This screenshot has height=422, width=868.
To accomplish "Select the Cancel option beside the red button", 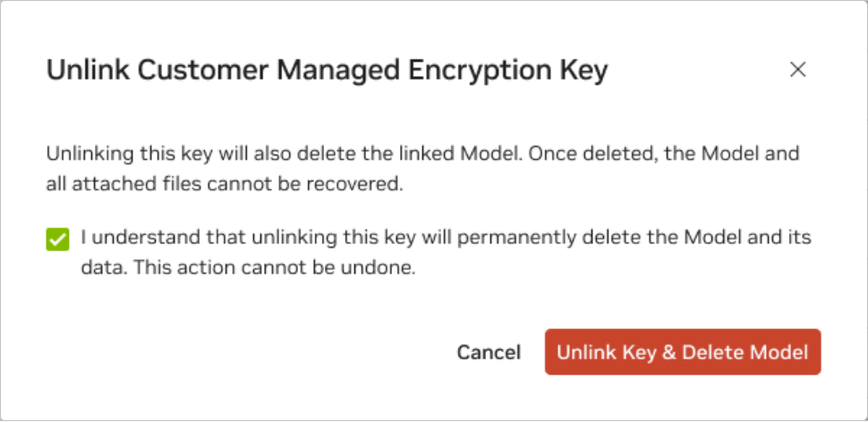I will (489, 352).
